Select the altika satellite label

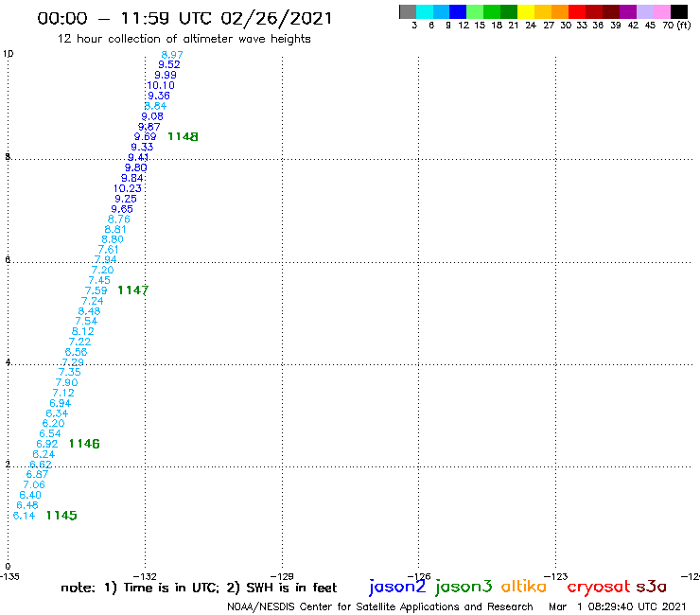(524, 587)
